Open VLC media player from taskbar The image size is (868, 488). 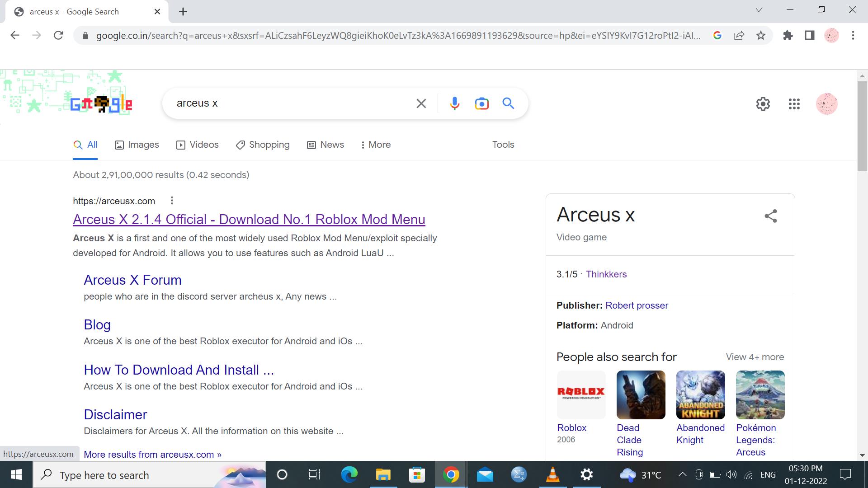coord(552,475)
